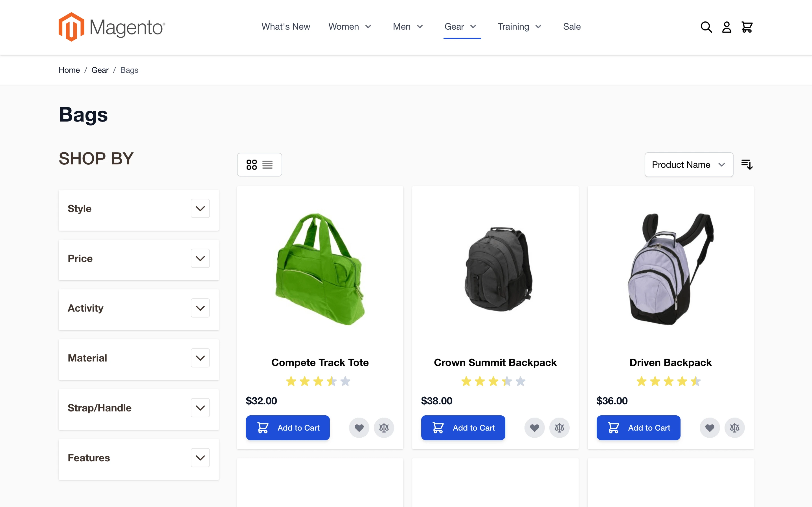Go to Home via breadcrumb link
The width and height of the screenshot is (812, 507).
tap(69, 70)
